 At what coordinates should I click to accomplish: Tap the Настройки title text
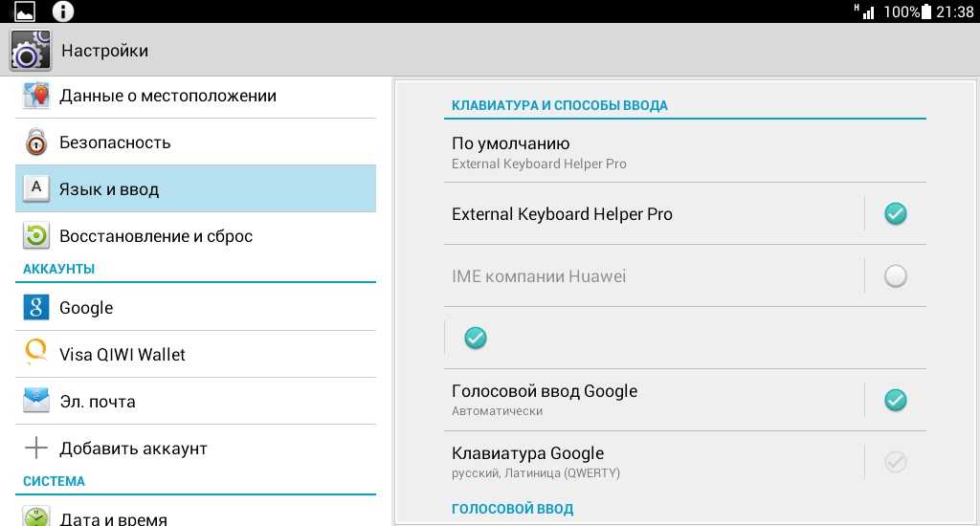click(104, 51)
